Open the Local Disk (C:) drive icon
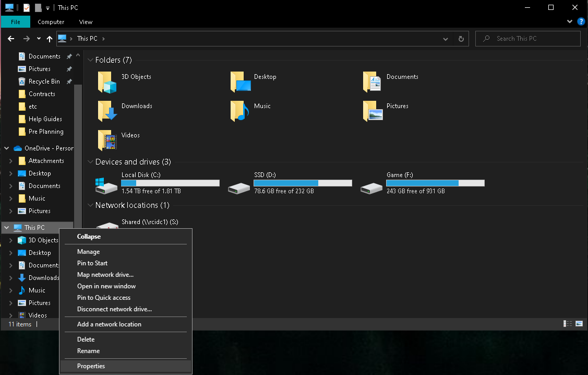 (106, 184)
